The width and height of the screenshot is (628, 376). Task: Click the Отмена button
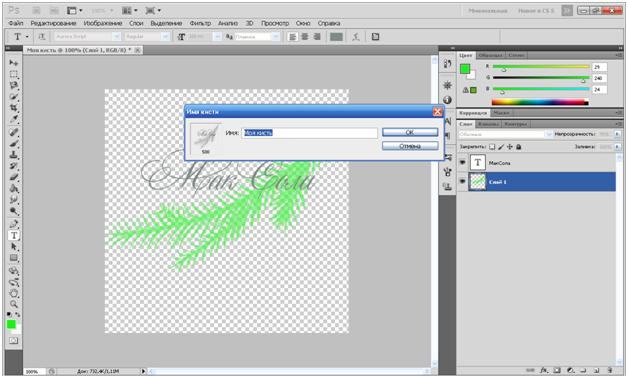(x=410, y=146)
